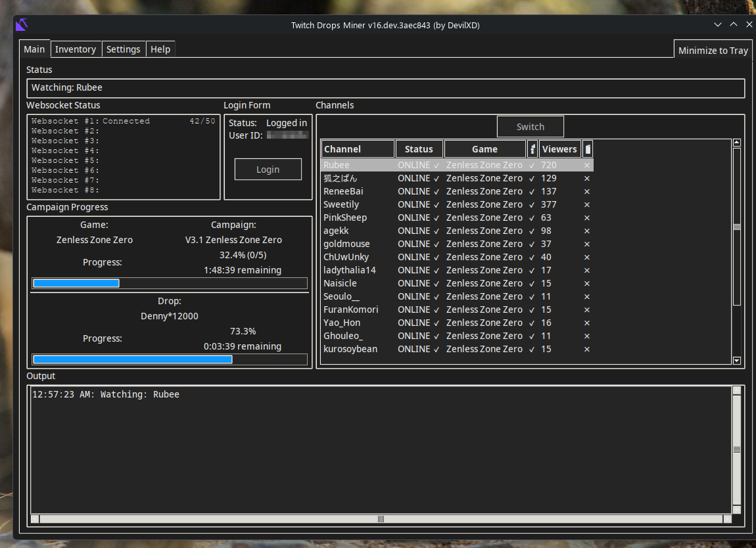Click the '12:57:23 AM: Watching: Rubee' log line

tap(106, 394)
